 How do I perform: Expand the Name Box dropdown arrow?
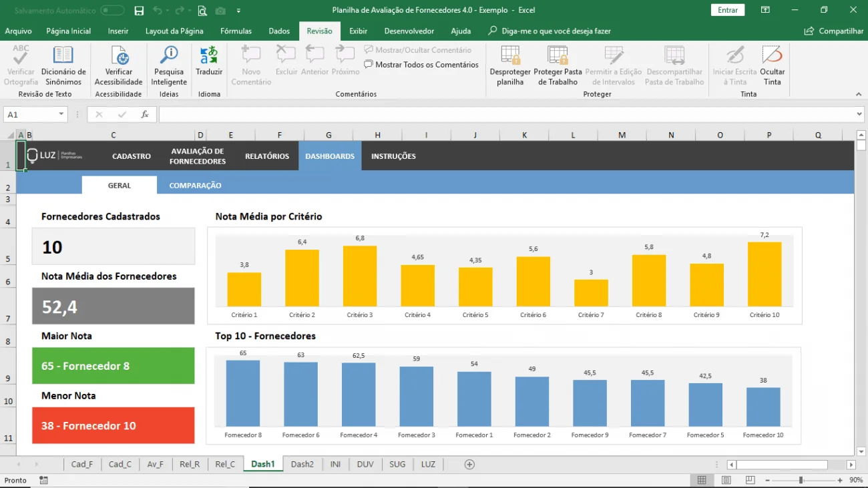pos(61,115)
